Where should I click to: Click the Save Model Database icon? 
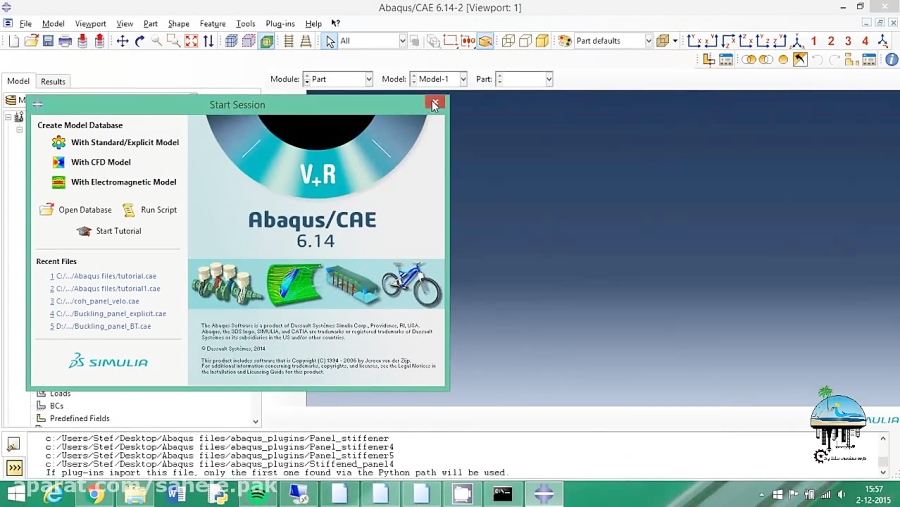coord(48,41)
